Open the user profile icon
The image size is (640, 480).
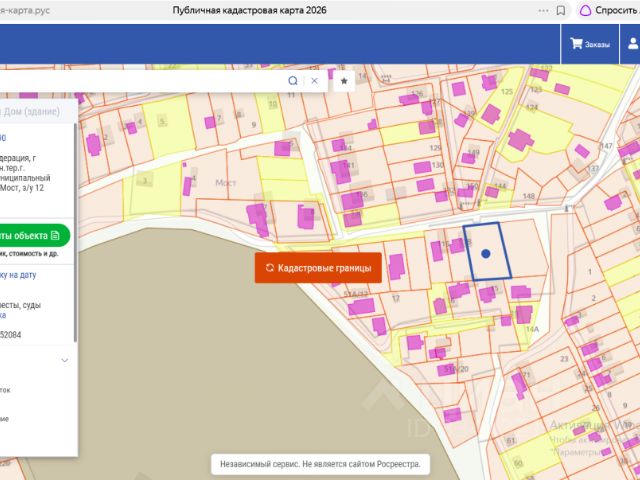pyautogui.click(x=633, y=44)
